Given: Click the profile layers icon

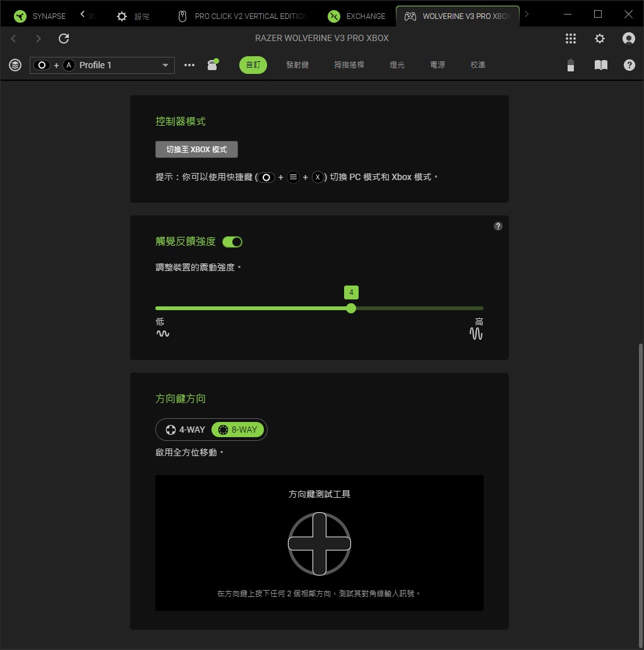Looking at the screenshot, I should tap(15, 65).
